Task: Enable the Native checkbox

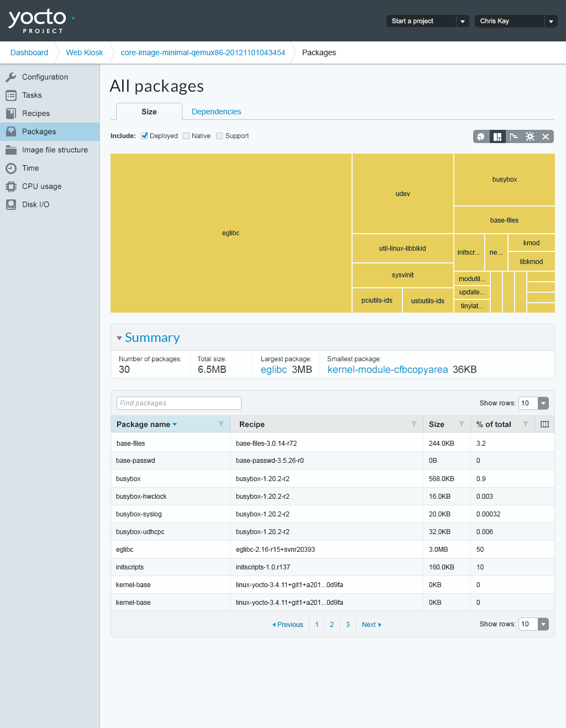Action: [x=186, y=136]
